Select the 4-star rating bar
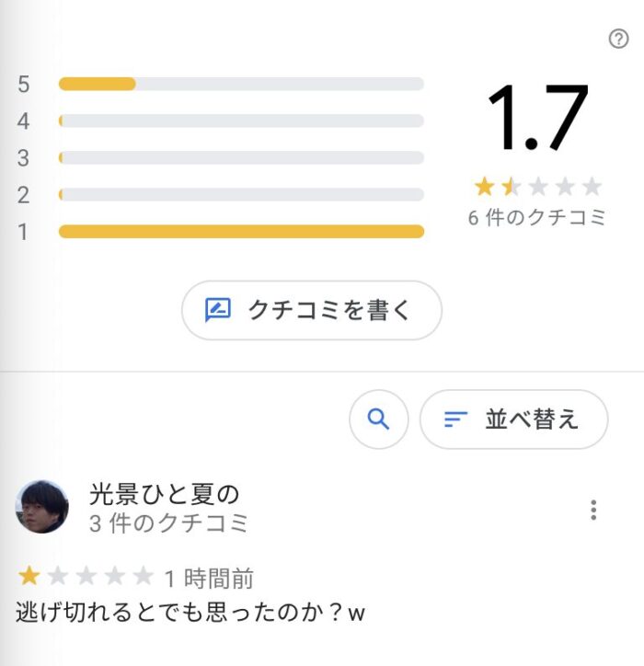Viewport: 644px width, 666px height. coord(241,121)
